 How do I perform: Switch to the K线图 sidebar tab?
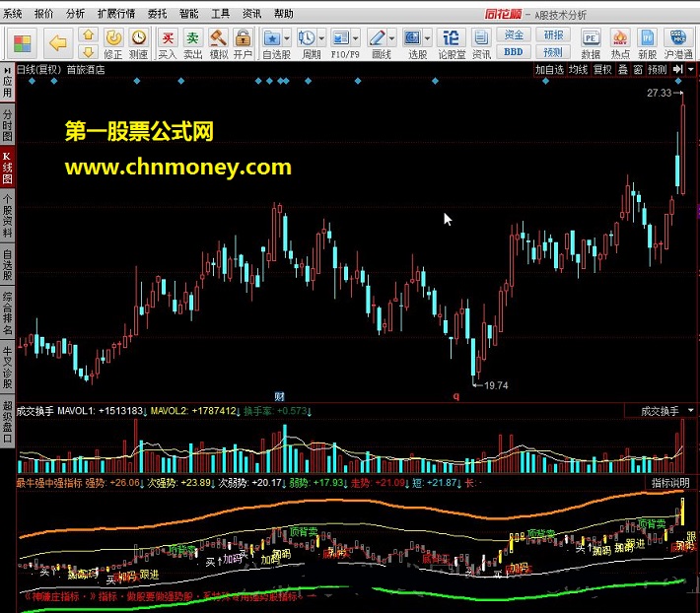[7, 168]
